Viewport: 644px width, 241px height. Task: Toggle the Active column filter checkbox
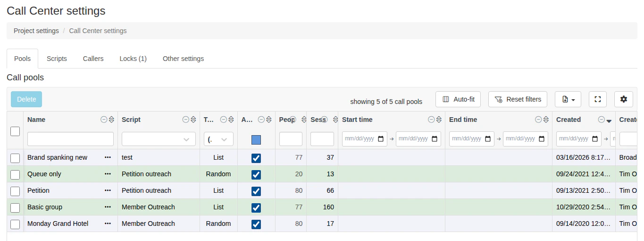point(256,140)
